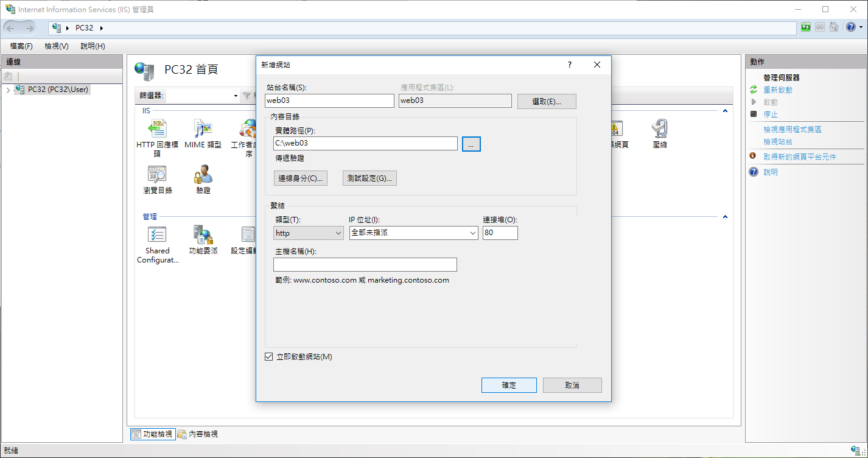The height and width of the screenshot is (458, 868).
Task: Open the IP 位址 dropdown list
Action: tap(414, 233)
